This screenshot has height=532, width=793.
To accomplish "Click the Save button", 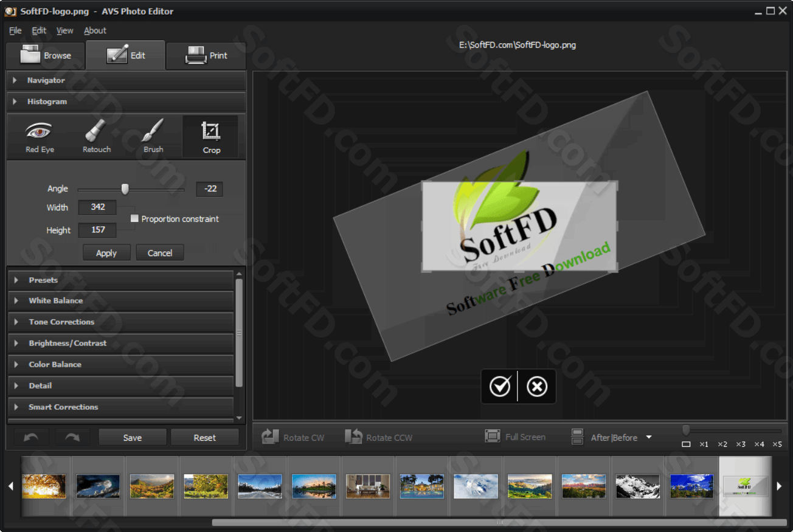I will [x=133, y=437].
